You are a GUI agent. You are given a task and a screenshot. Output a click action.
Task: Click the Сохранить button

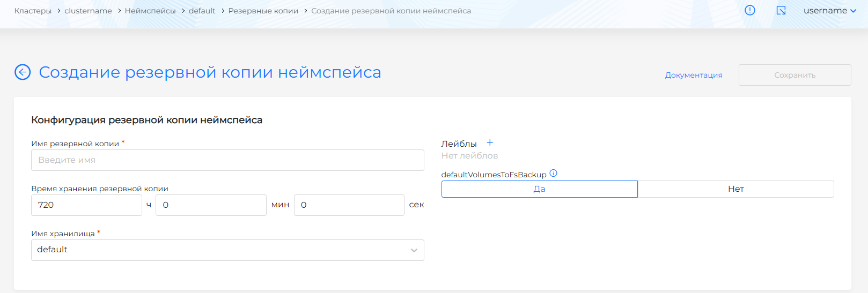point(795,75)
